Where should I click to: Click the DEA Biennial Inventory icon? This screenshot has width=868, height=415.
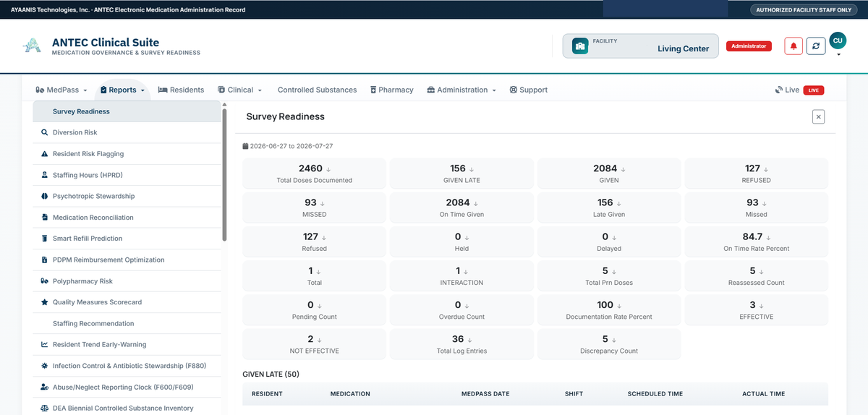coord(45,408)
